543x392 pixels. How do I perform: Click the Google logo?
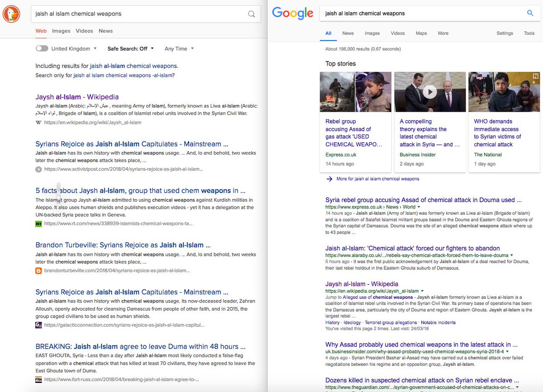tap(293, 14)
